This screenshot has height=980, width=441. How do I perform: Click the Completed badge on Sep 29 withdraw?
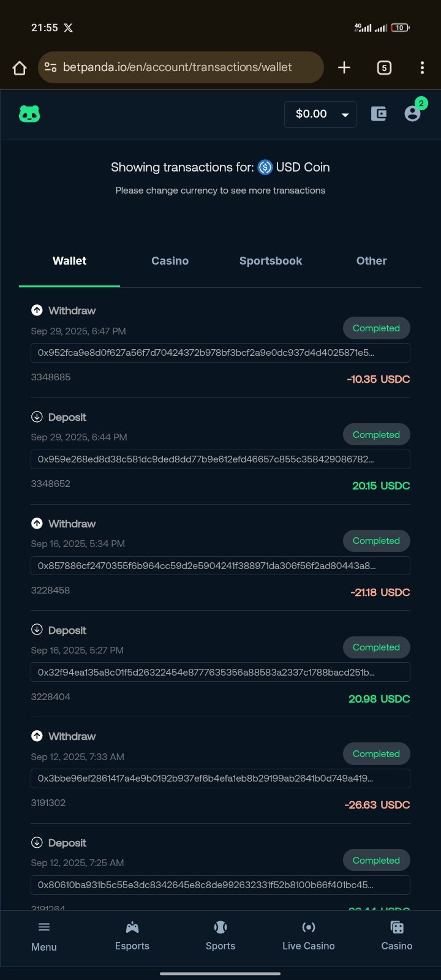point(376,328)
